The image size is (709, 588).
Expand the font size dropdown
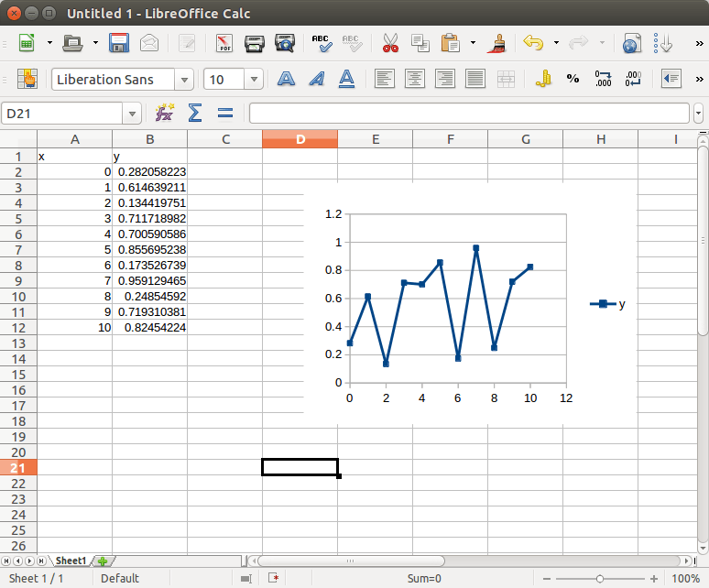pyautogui.click(x=254, y=80)
